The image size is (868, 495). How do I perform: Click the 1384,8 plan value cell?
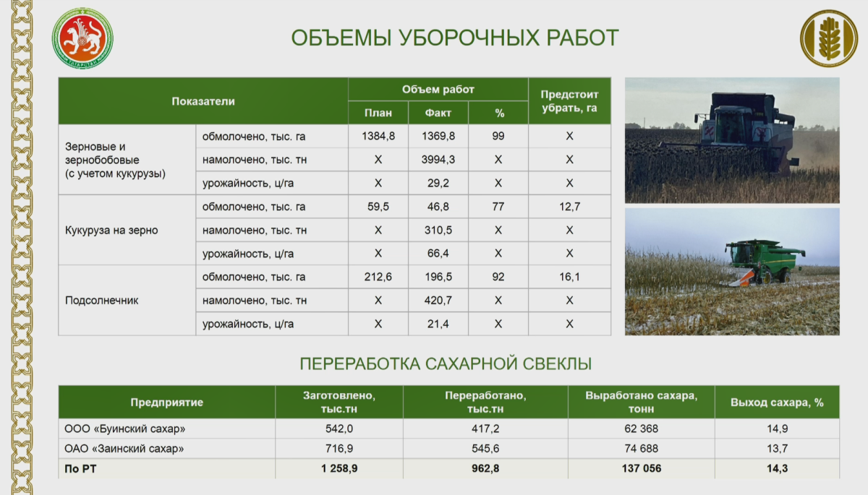click(378, 136)
